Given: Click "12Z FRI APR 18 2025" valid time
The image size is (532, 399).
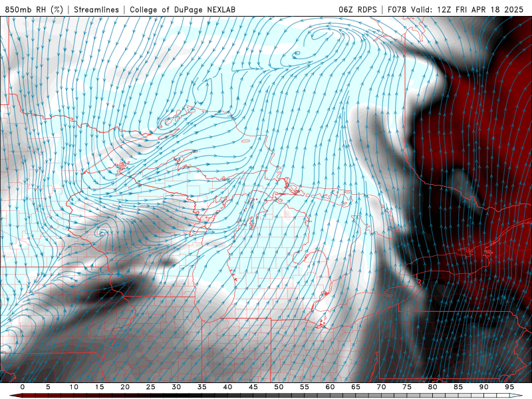Looking at the screenshot, I should [480, 9].
